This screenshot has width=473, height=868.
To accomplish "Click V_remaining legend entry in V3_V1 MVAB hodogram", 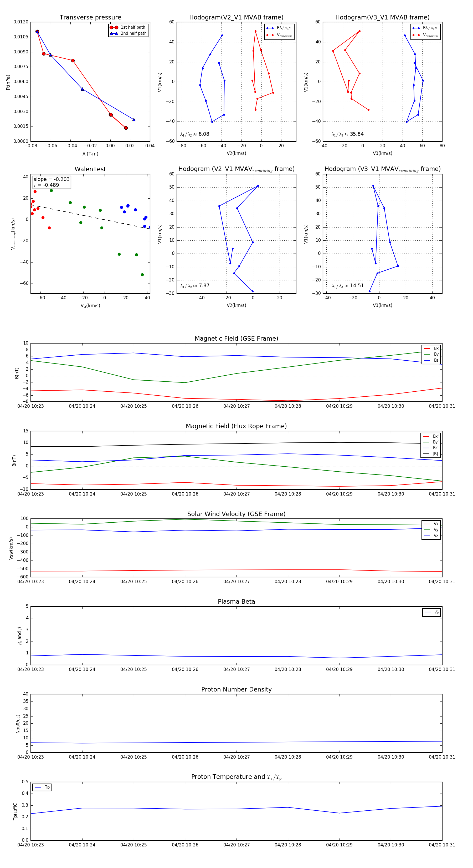I will [x=425, y=35].
